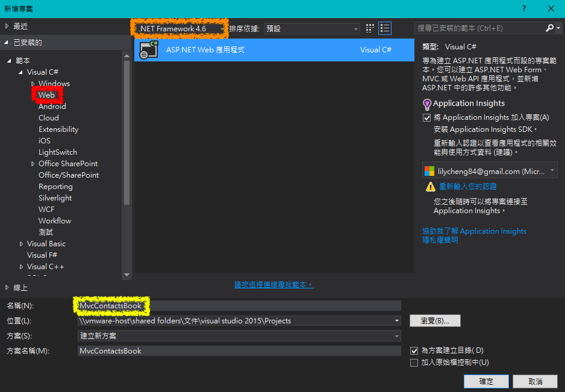Switch to medium icons list view

386,28
